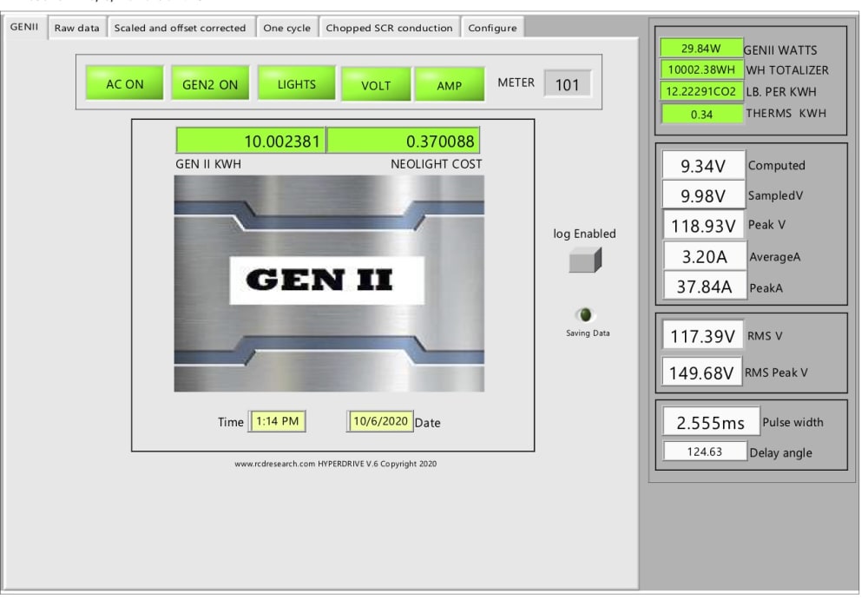Viewport: 868px width, 600px height.
Task: Open the One cycle tab
Action: click(286, 28)
